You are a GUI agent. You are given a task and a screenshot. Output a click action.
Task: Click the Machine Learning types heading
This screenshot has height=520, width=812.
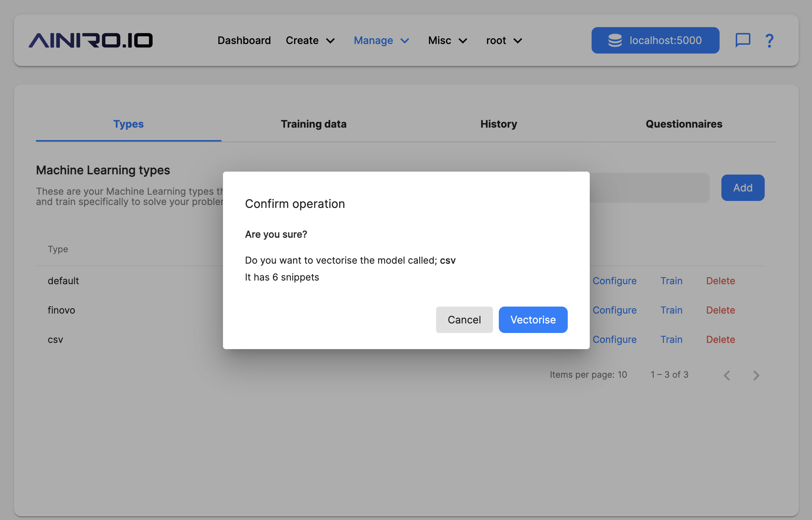103,170
